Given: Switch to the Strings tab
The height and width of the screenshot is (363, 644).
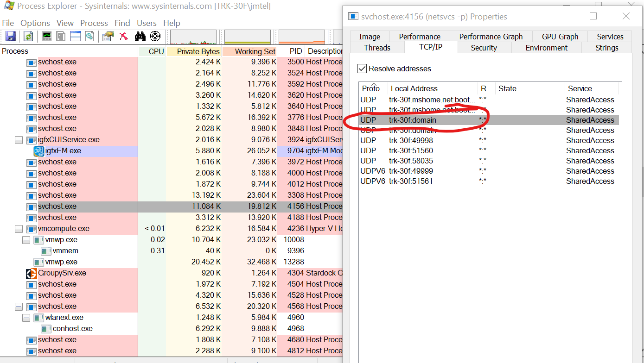Looking at the screenshot, I should click(607, 48).
